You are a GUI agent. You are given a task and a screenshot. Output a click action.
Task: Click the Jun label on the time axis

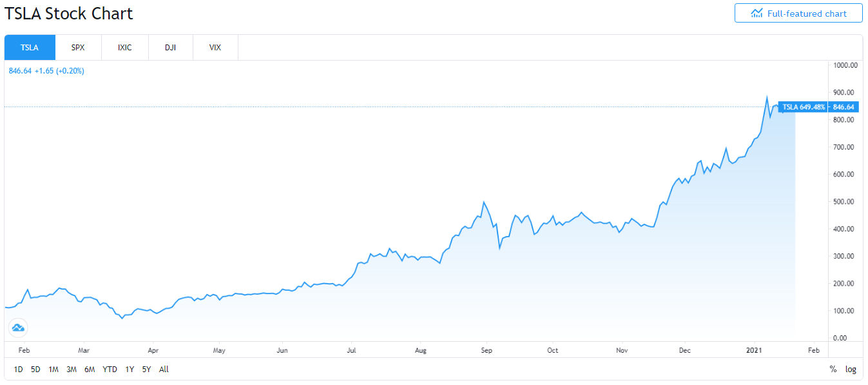pos(282,350)
